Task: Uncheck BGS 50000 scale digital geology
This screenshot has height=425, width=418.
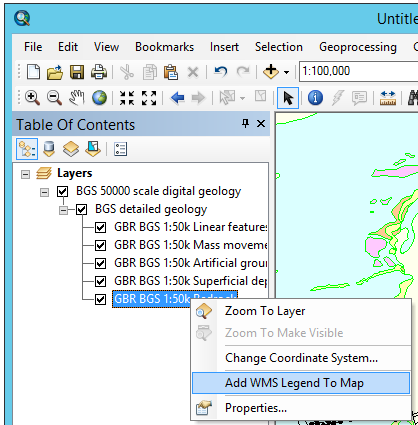Action: pos(62,192)
